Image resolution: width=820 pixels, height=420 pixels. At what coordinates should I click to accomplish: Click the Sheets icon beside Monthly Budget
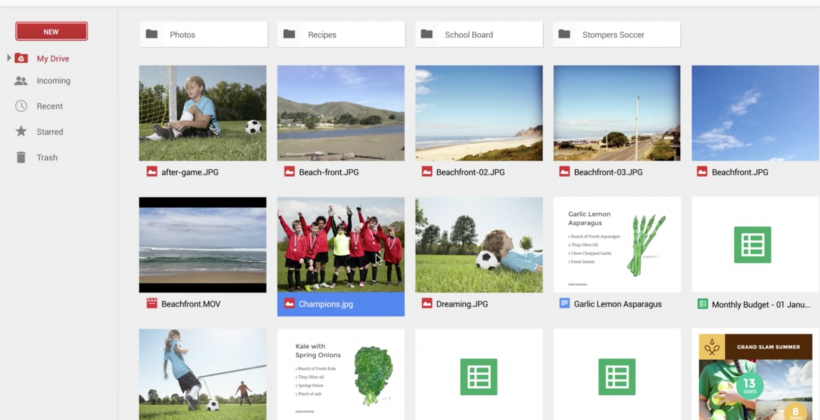coord(703,303)
